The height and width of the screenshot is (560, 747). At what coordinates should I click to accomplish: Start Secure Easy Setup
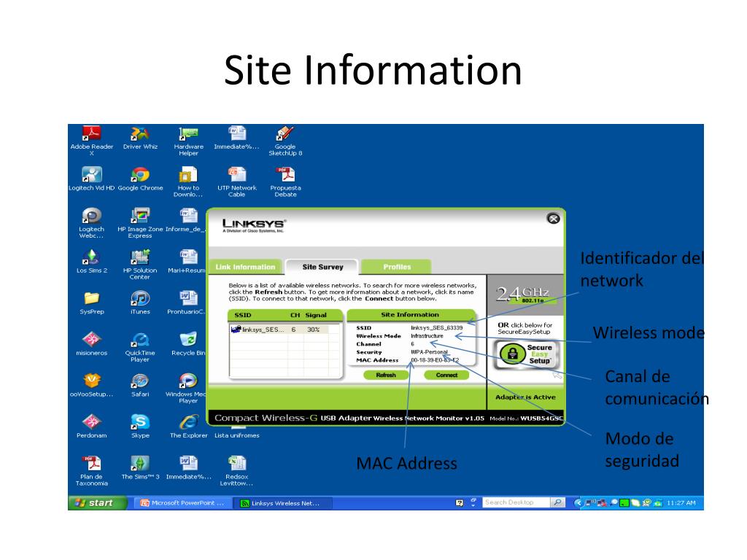[525, 354]
